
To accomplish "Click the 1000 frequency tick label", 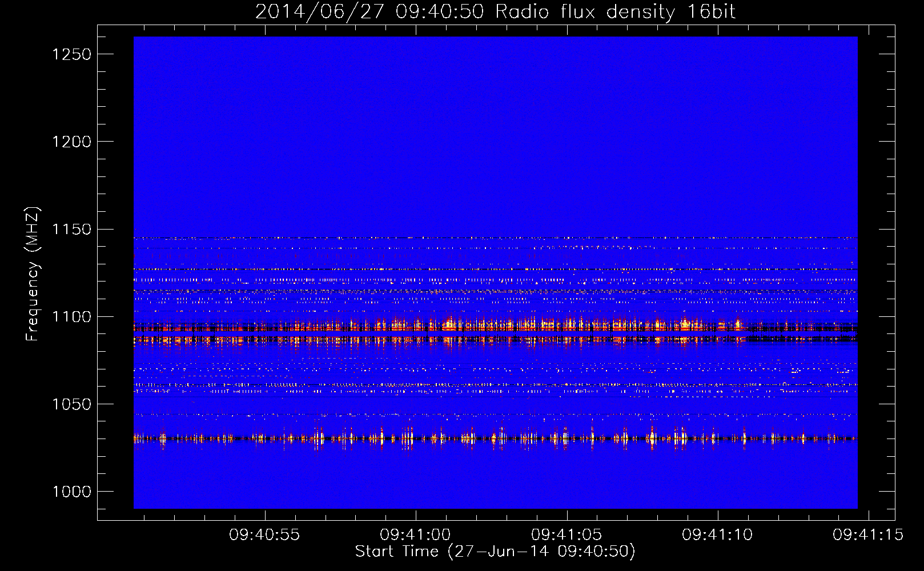I will tap(71, 492).
